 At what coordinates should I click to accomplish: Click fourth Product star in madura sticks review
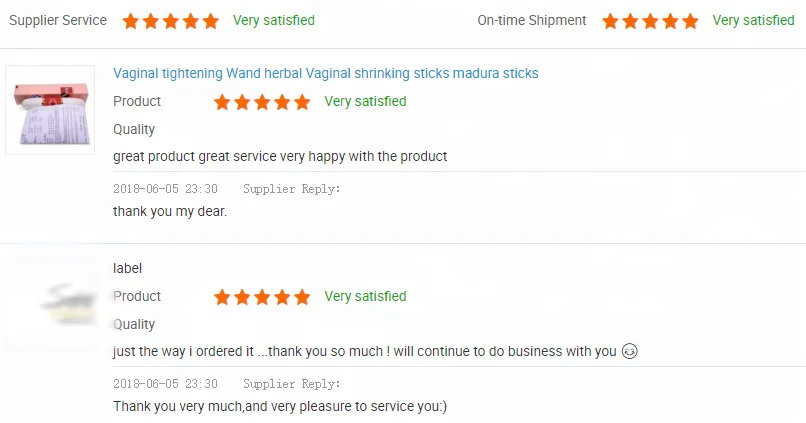tap(282, 102)
